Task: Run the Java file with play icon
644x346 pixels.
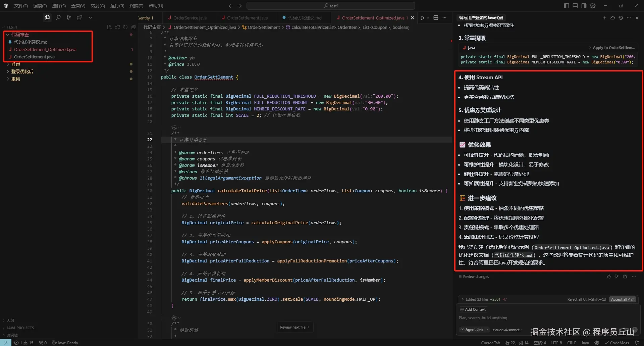Action: 422,18
